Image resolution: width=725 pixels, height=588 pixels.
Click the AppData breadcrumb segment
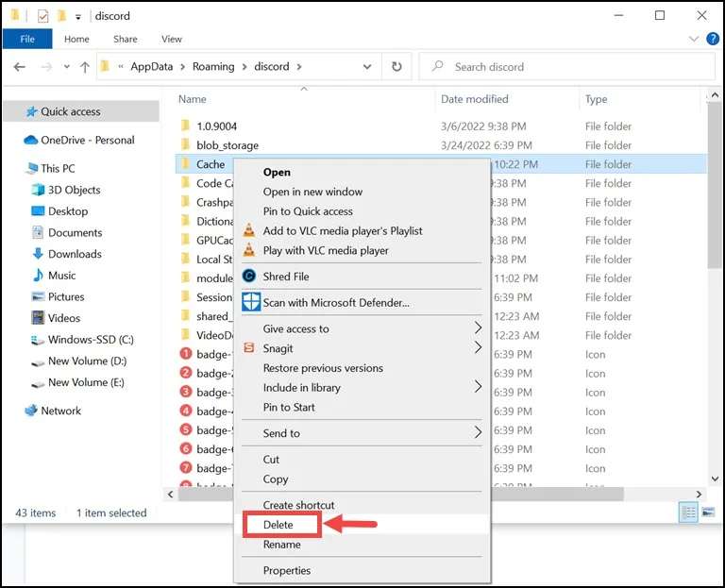tap(152, 67)
